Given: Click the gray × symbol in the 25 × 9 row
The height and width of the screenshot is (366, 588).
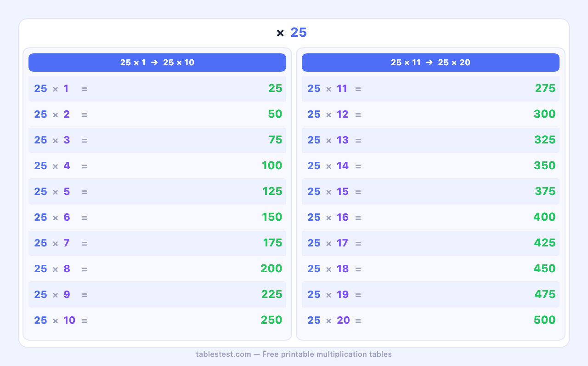Looking at the screenshot, I should tap(55, 295).
